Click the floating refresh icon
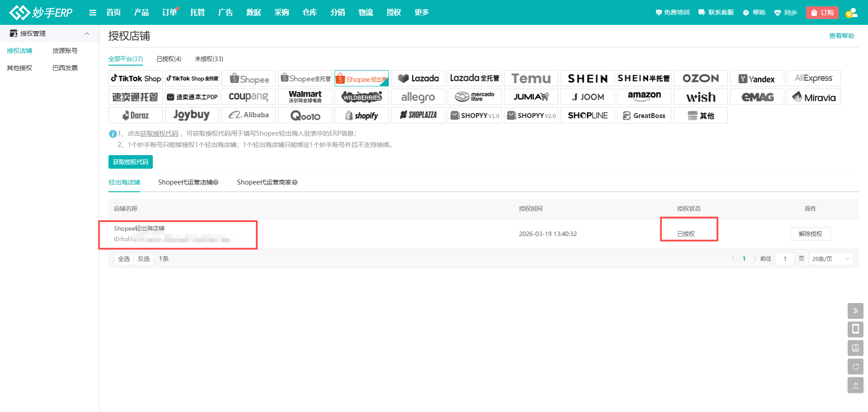The width and height of the screenshot is (868, 412). [x=855, y=367]
